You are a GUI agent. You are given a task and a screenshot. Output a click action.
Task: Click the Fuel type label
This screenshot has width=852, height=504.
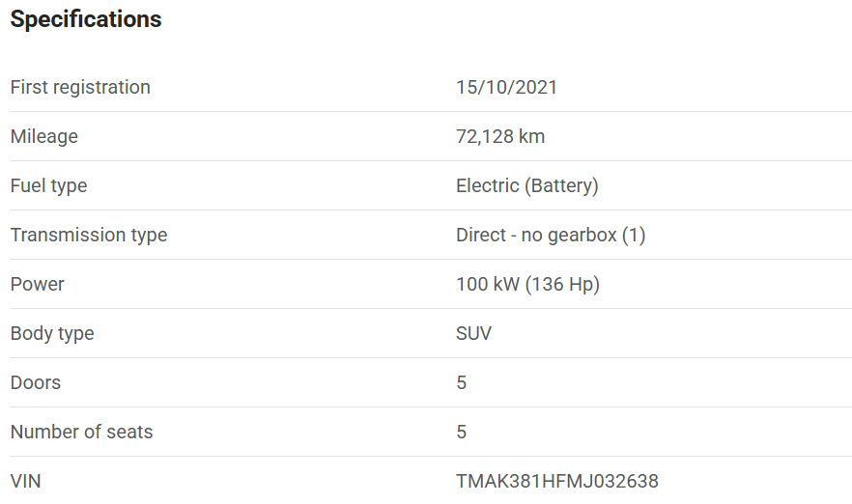click(x=48, y=185)
